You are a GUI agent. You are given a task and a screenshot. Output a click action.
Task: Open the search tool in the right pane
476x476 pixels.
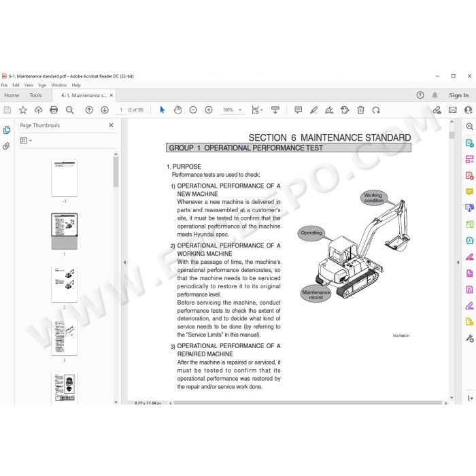469,126
